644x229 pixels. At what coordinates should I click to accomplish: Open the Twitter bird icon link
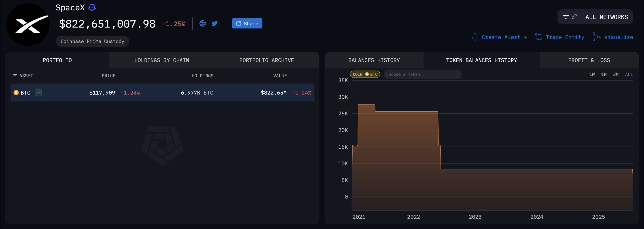pos(214,24)
